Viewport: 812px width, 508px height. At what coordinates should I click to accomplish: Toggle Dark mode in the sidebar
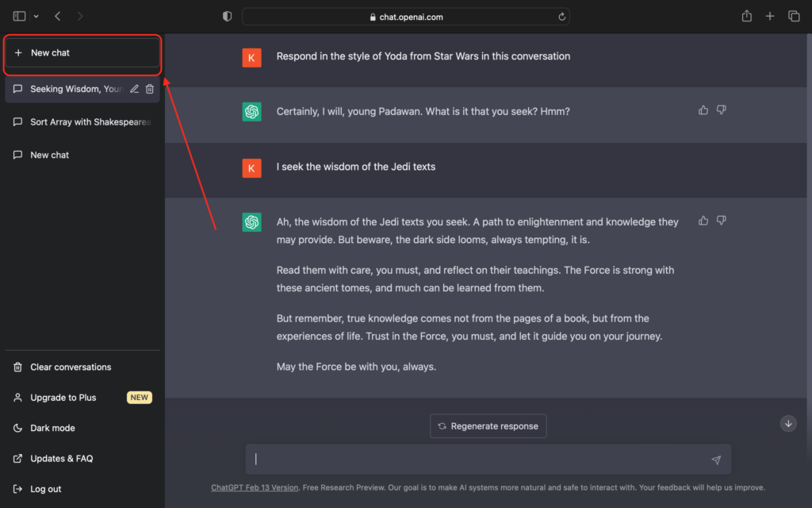point(52,428)
